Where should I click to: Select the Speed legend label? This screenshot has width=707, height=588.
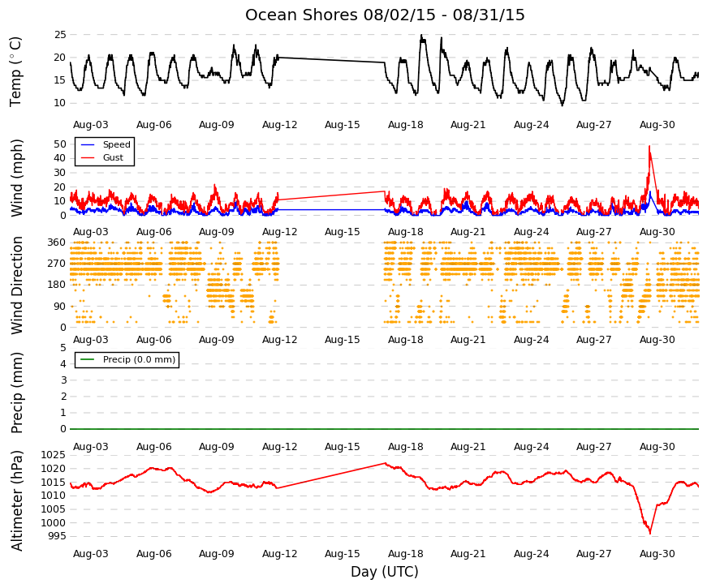coord(116,144)
